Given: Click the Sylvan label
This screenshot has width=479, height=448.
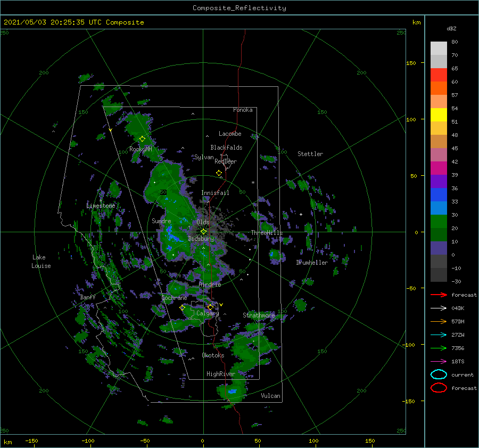Looking at the screenshot, I should [x=204, y=157].
